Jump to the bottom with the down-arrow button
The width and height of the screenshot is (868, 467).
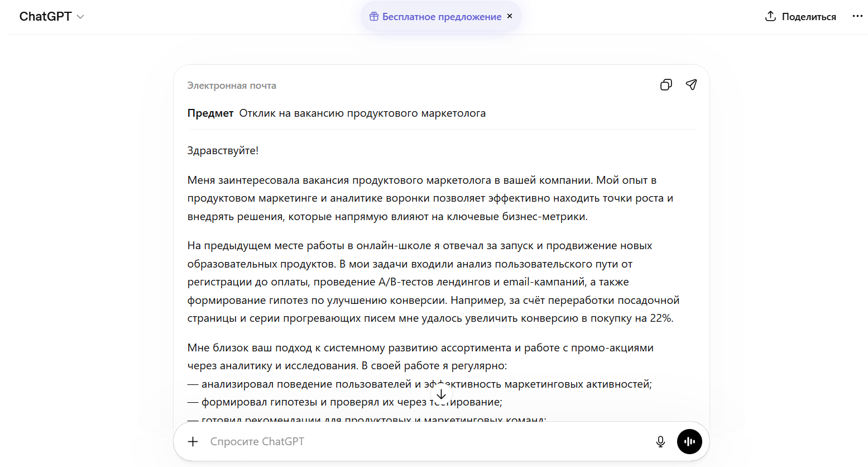click(441, 394)
